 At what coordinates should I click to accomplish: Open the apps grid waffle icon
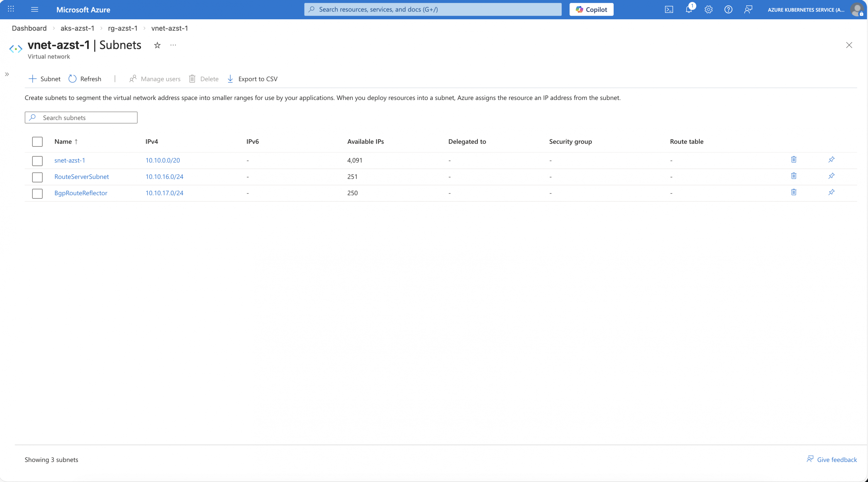11,9
